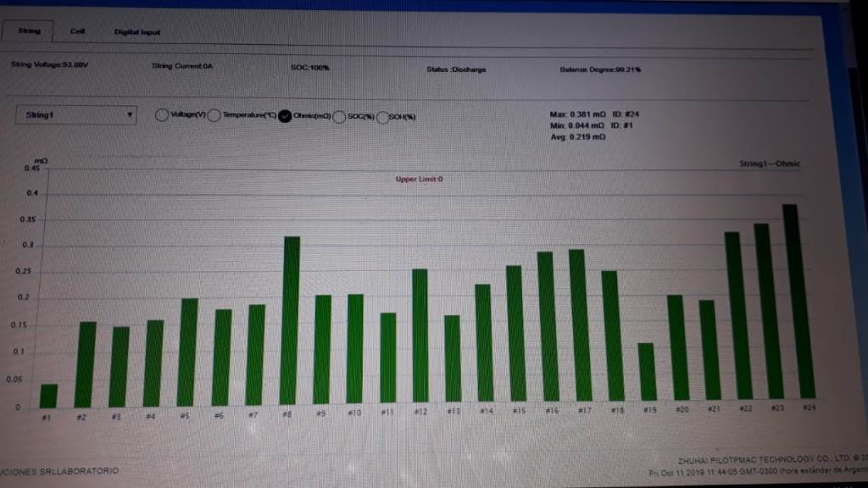This screenshot has width=868, height=488.
Task: Enable the SOC(%) display option
Action: [340, 117]
